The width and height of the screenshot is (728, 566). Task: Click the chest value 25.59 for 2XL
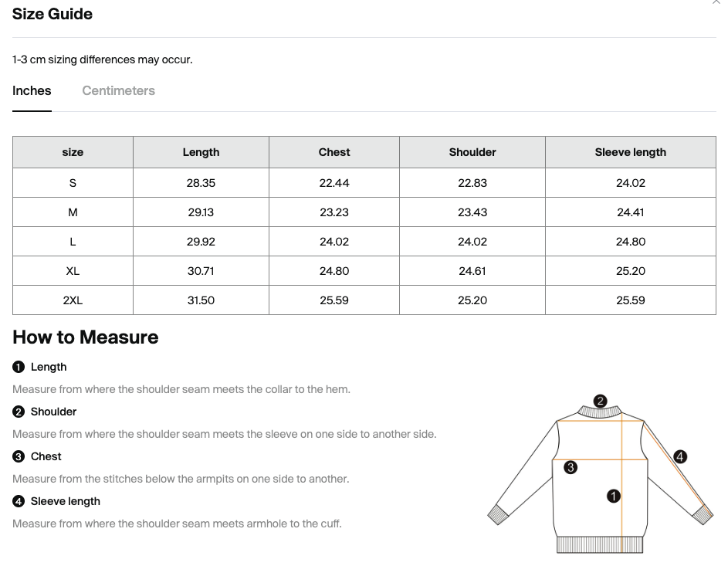tap(334, 300)
